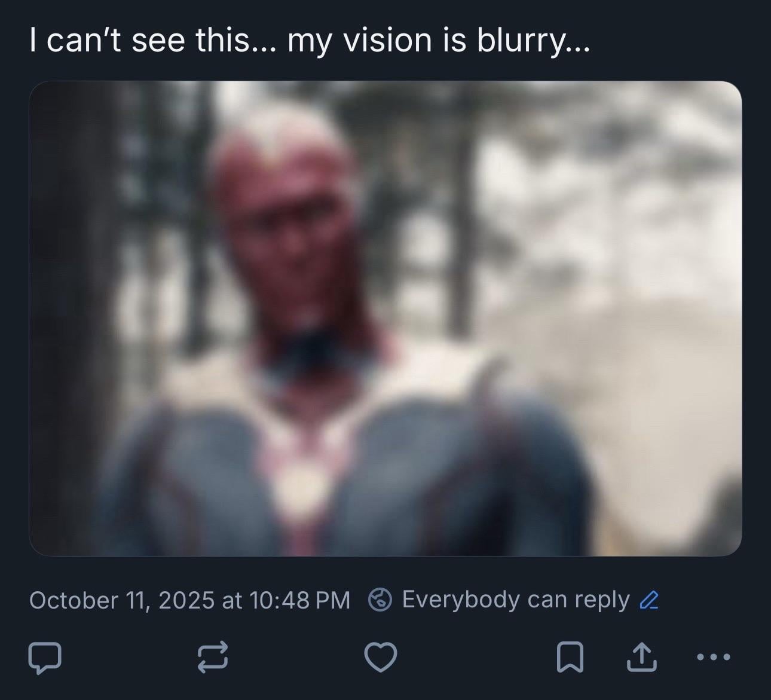This screenshot has width=771, height=700.
Task: Reply to the post via speech bubble icon
Action: point(44,658)
